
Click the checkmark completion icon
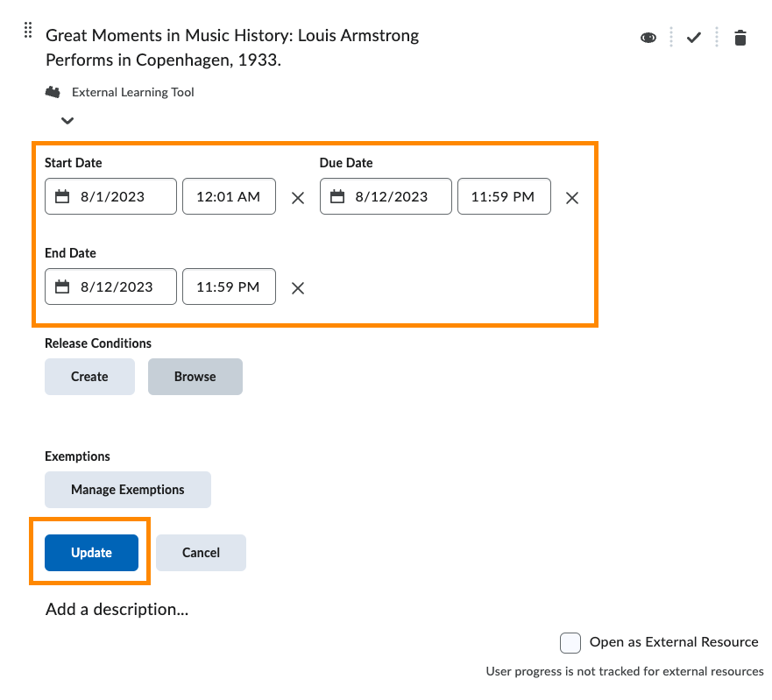694,38
